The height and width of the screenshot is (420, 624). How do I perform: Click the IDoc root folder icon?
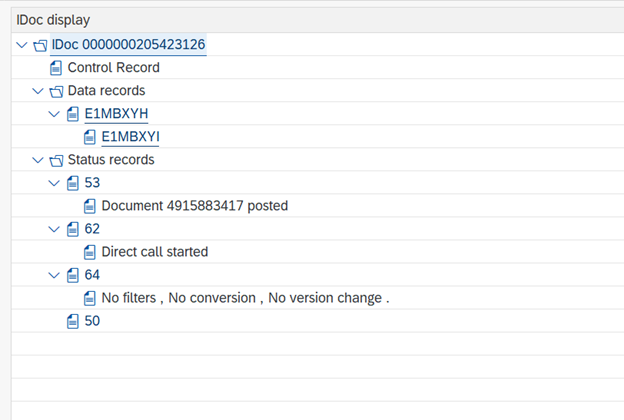point(40,45)
